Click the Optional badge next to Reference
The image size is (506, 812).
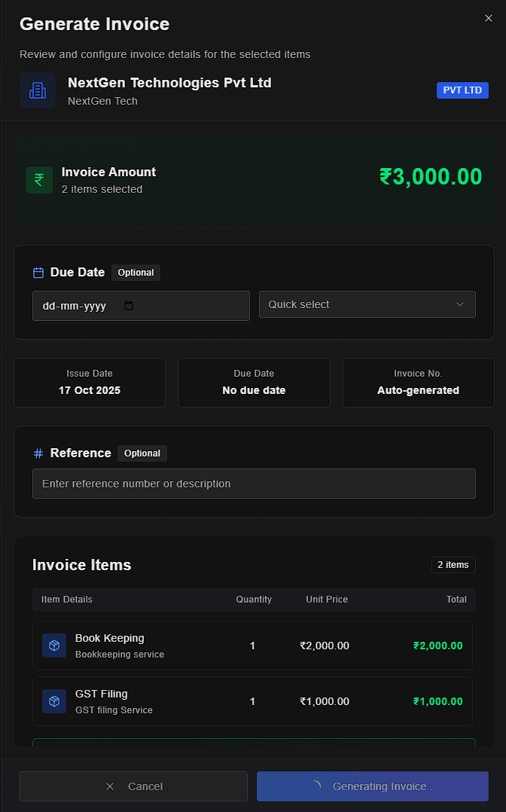pyautogui.click(x=142, y=453)
